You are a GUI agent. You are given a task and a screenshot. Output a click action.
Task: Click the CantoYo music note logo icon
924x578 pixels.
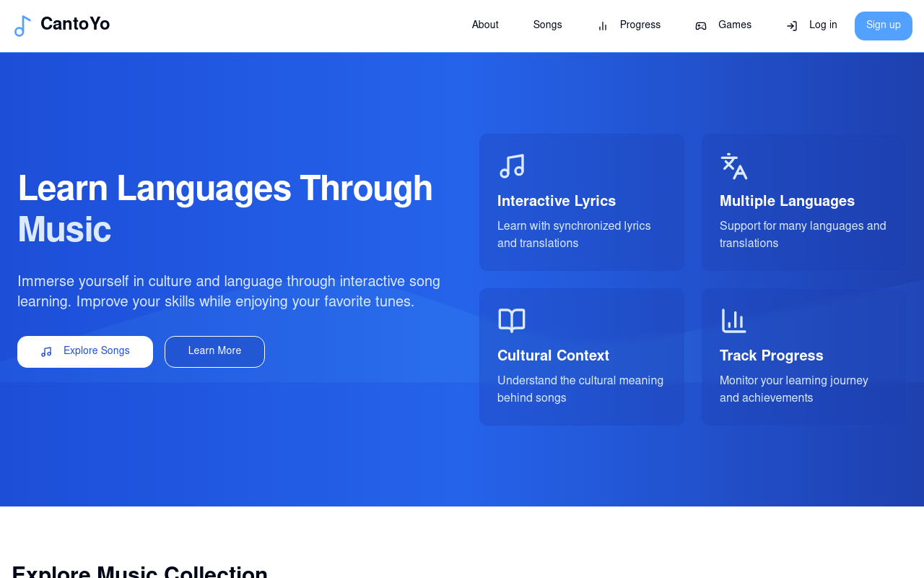click(x=22, y=26)
